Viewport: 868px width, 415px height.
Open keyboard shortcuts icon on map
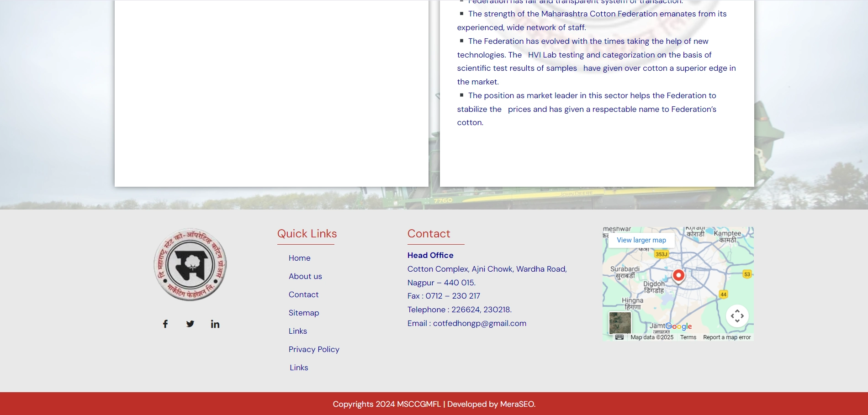click(619, 337)
